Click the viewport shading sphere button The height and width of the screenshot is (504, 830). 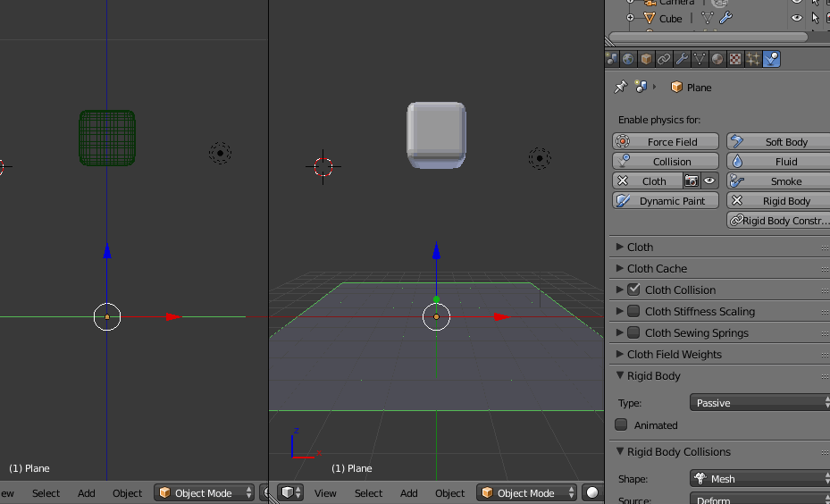point(593,493)
